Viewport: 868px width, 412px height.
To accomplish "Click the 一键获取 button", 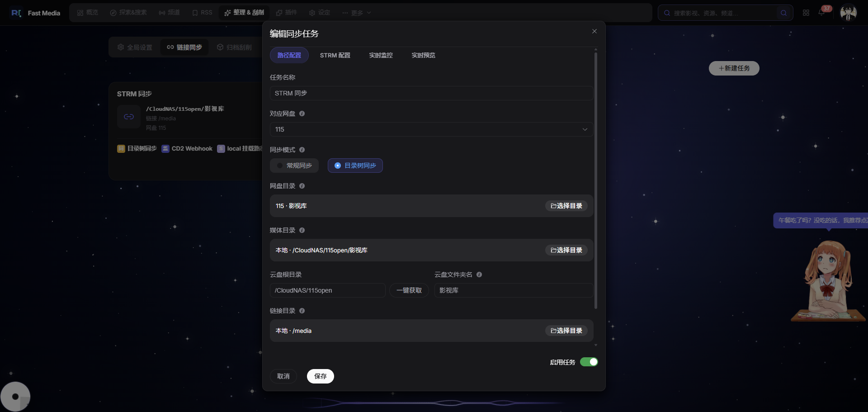I will (409, 290).
